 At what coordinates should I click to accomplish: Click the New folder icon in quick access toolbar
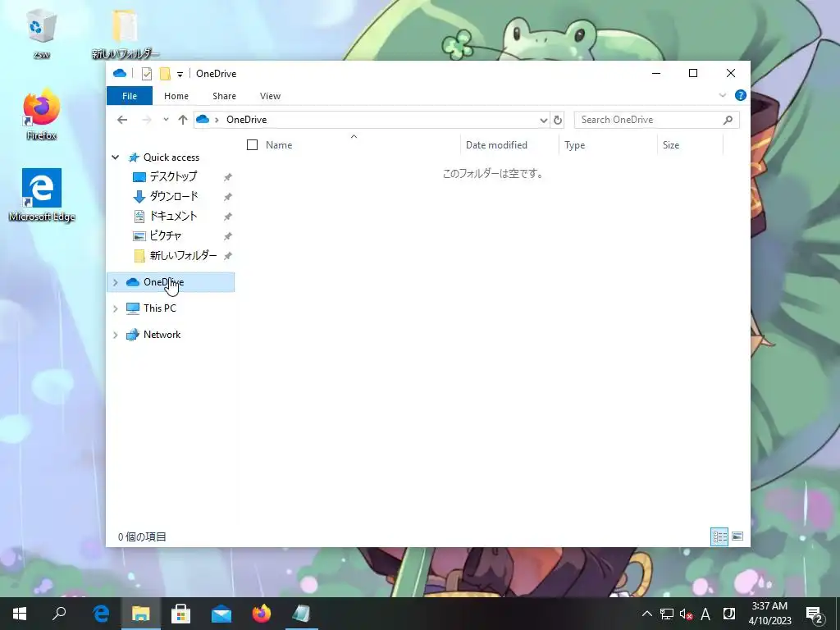[165, 73]
